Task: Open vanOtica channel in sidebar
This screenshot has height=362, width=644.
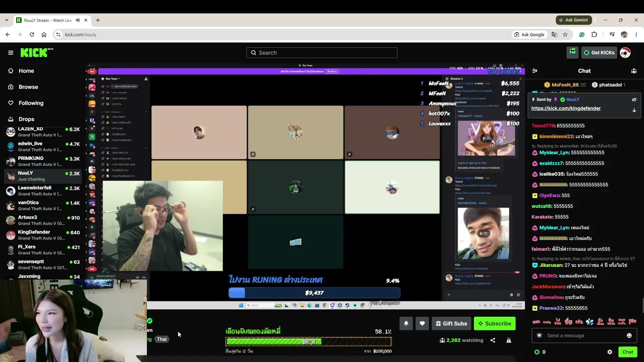Action: coord(42,206)
